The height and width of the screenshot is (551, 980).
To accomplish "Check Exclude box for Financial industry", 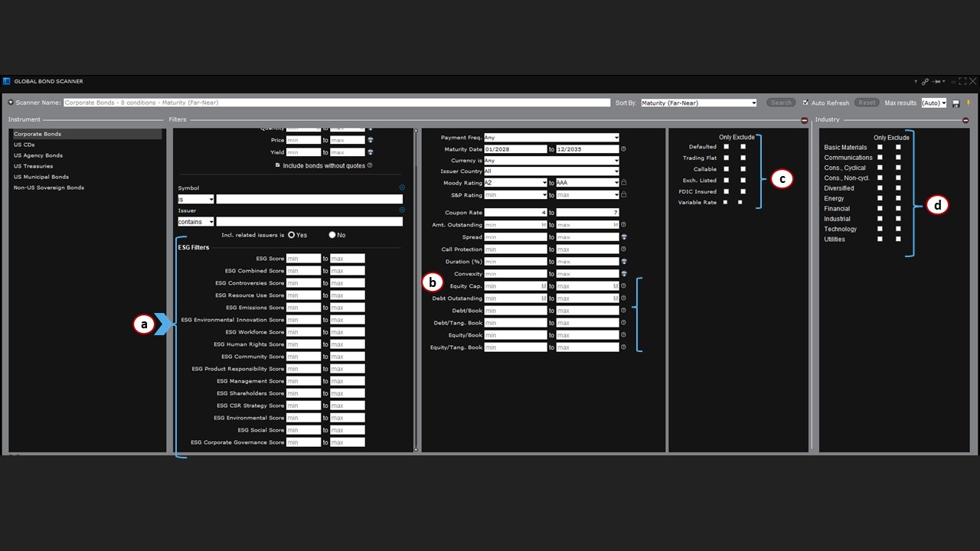I will [x=898, y=208].
